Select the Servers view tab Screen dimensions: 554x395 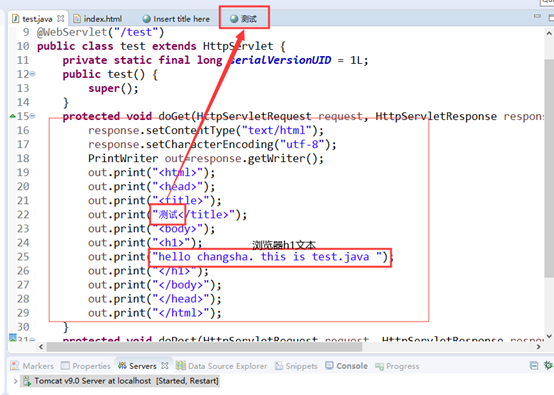click(143, 366)
